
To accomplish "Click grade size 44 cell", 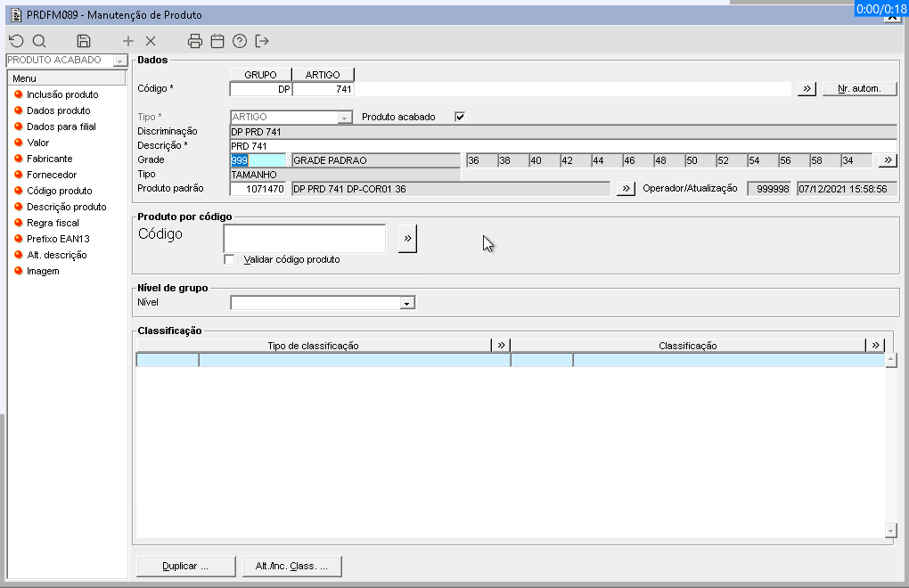I will coord(606,160).
